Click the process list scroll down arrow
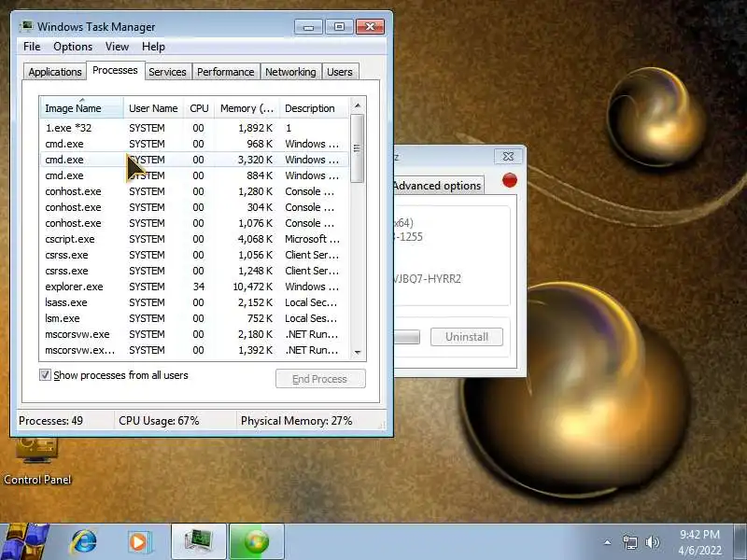The height and width of the screenshot is (560, 747). (x=358, y=353)
